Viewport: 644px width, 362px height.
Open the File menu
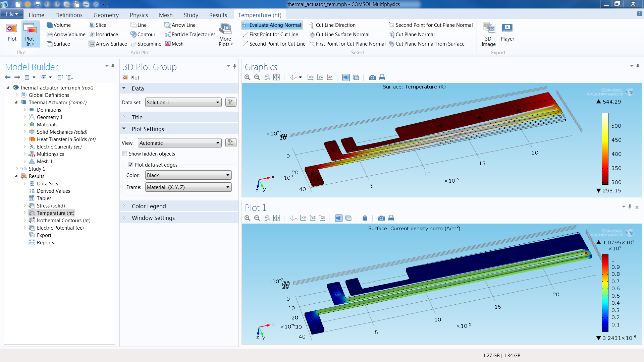click(x=12, y=14)
